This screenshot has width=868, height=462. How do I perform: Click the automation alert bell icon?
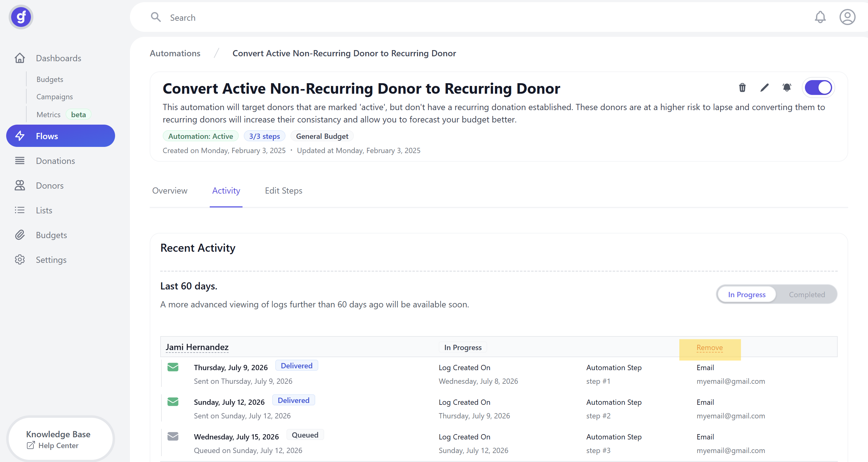tap(787, 88)
